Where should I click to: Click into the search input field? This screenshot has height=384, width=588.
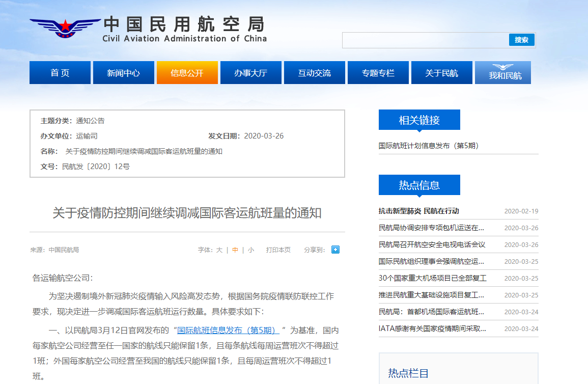coord(425,40)
